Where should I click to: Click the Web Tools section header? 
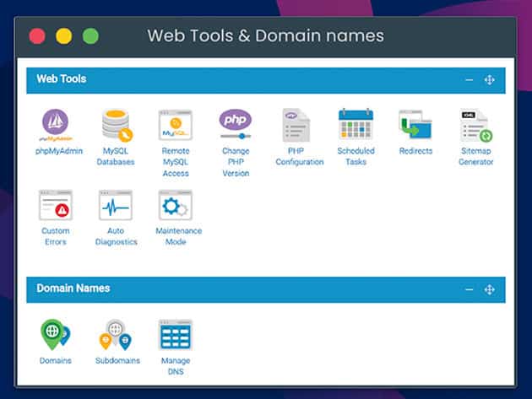tap(266, 80)
